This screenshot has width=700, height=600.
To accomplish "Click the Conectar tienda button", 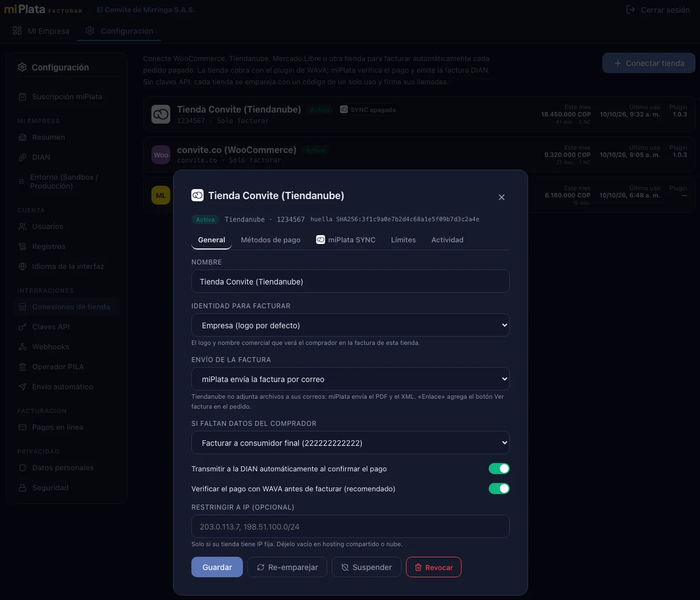I will 649,63.
